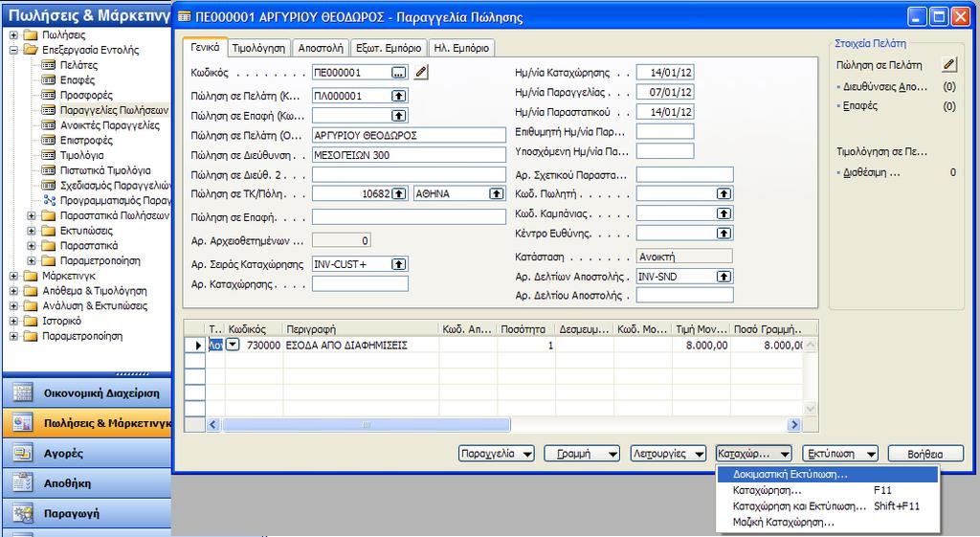The image size is (980, 537).
Task: Expand Παραστατικά Πωλήσεων folder
Action: (32, 215)
